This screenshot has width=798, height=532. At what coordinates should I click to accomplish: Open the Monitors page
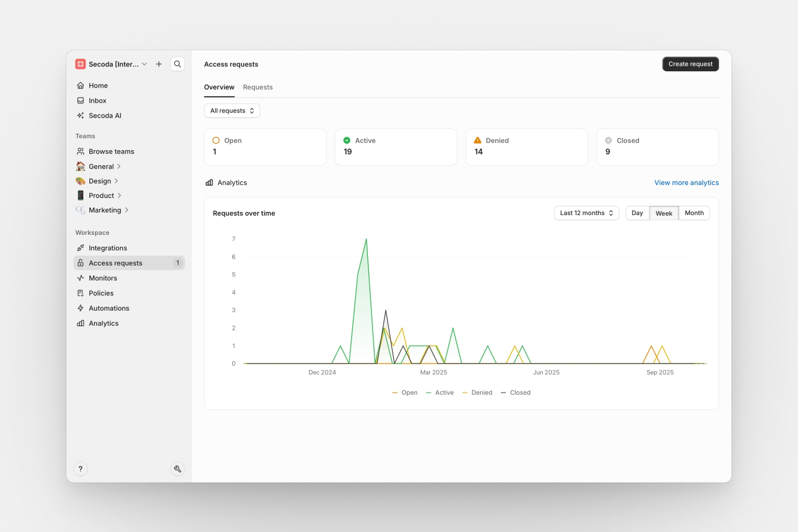click(102, 278)
